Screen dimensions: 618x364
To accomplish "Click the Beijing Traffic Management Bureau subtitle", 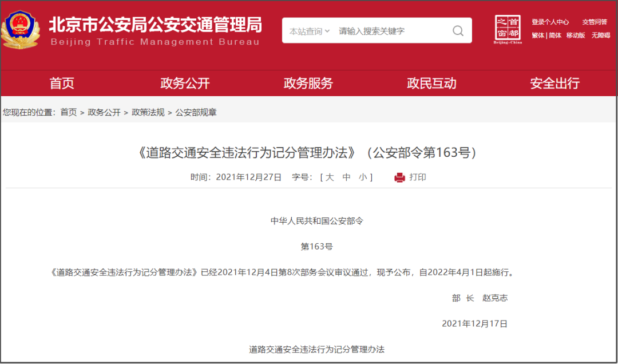I will (155, 42).
